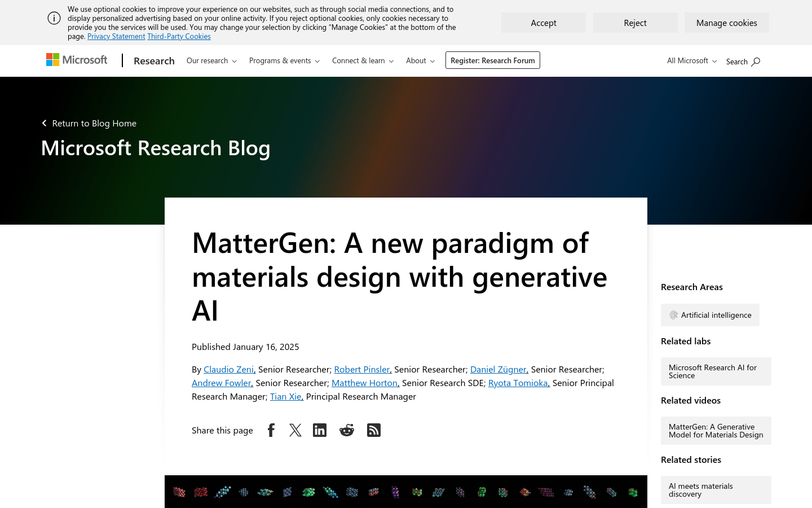
Task: Share the page on Facebook
Action: 271,430
